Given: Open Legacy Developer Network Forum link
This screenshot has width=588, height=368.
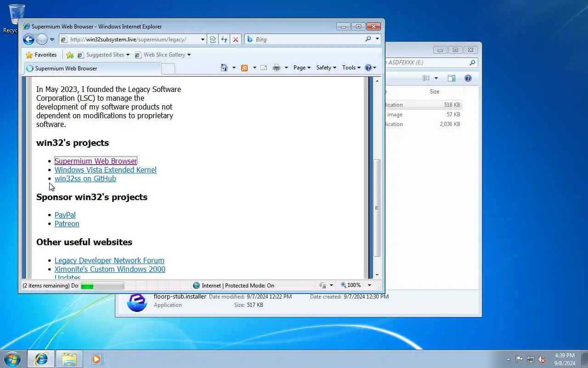Looking at the screenshot, I should point(109,260).
